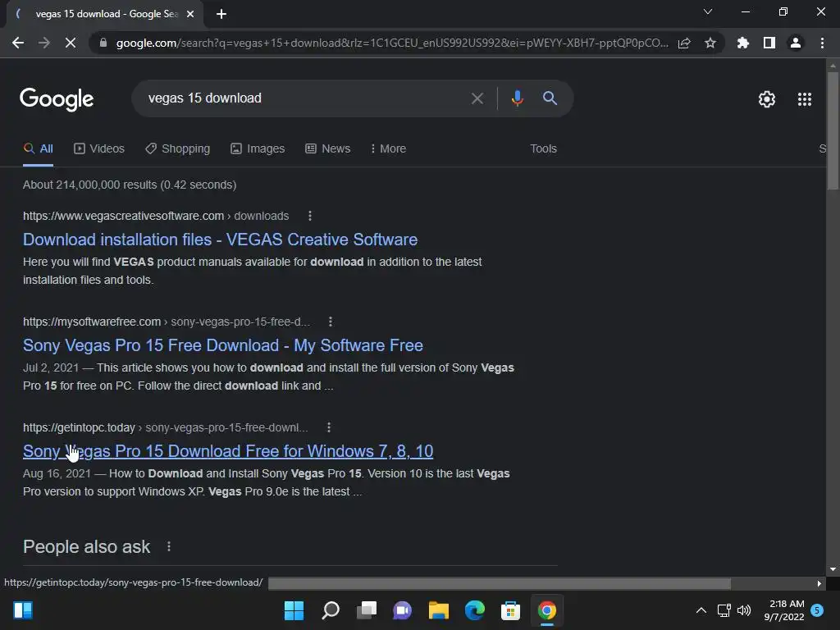The height and width of the screenshot is (630, 840).
Task: Start voice search with the microphone
Action: click(x=517, y=98)
